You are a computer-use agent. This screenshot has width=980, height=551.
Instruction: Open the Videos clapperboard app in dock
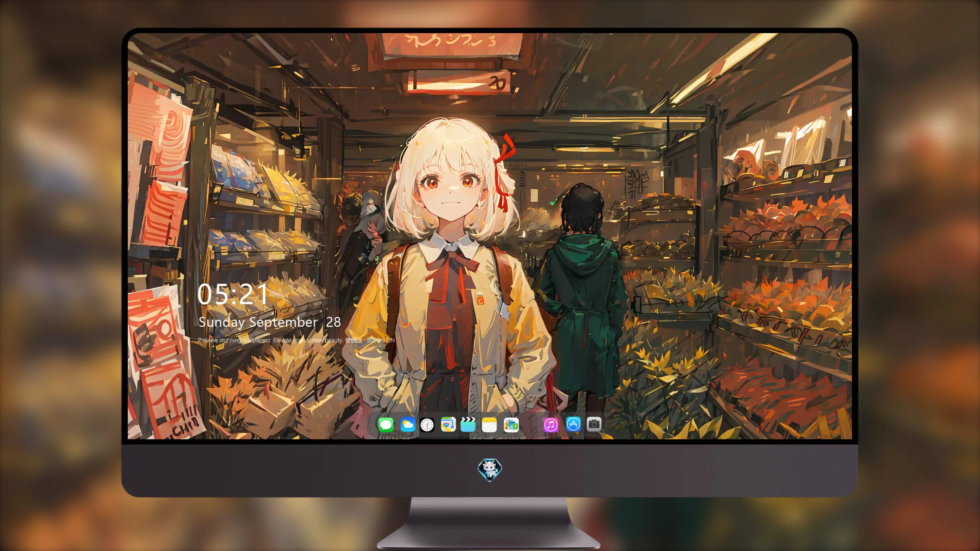click(x=468, y=424)
